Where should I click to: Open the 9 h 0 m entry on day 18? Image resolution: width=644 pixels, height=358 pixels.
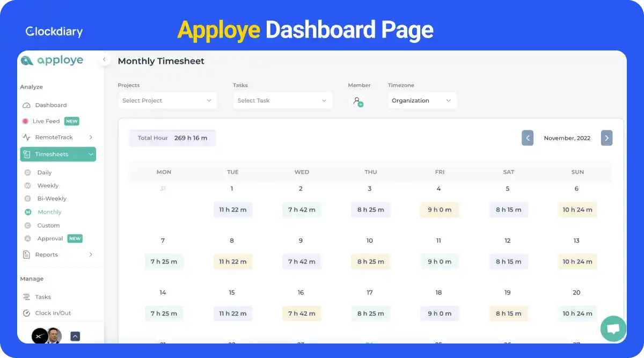tap(440, 313)
